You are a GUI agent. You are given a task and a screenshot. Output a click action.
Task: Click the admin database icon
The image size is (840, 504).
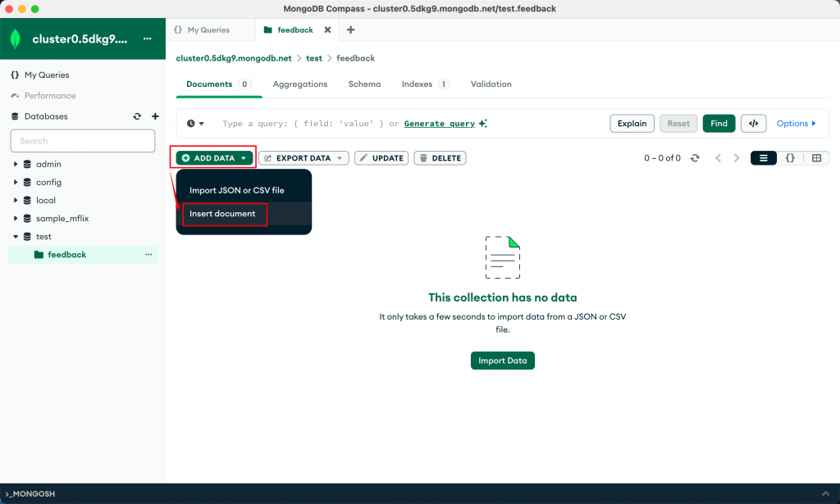click(x=27, y=164)
